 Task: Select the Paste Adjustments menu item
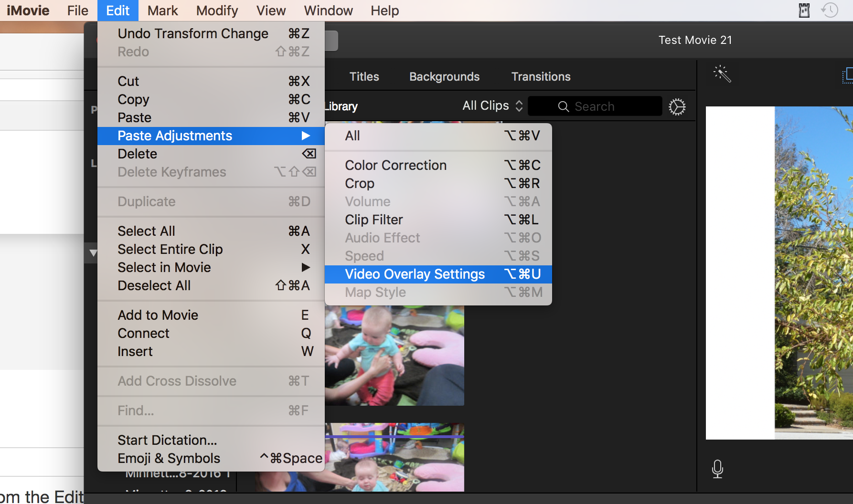[x=211, y=136]
